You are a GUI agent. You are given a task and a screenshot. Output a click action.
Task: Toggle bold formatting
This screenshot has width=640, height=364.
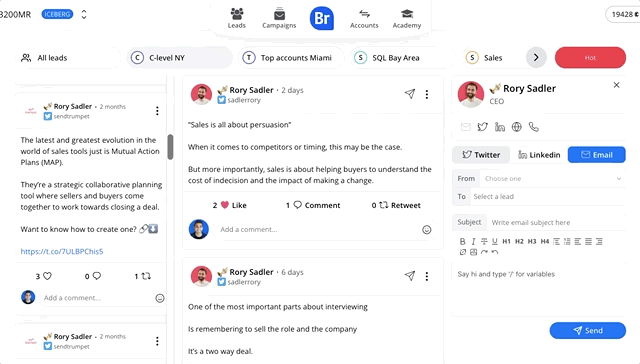[462, 241]
